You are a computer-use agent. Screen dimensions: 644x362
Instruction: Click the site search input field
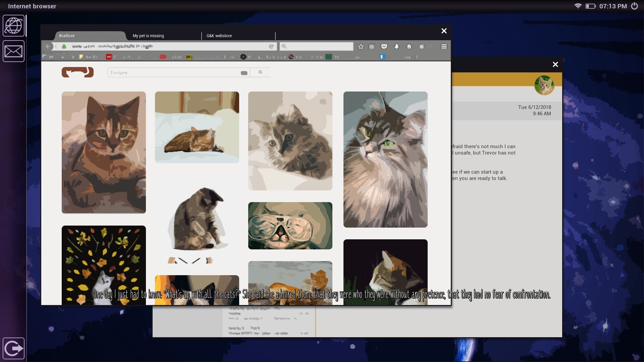click(174, 73)
